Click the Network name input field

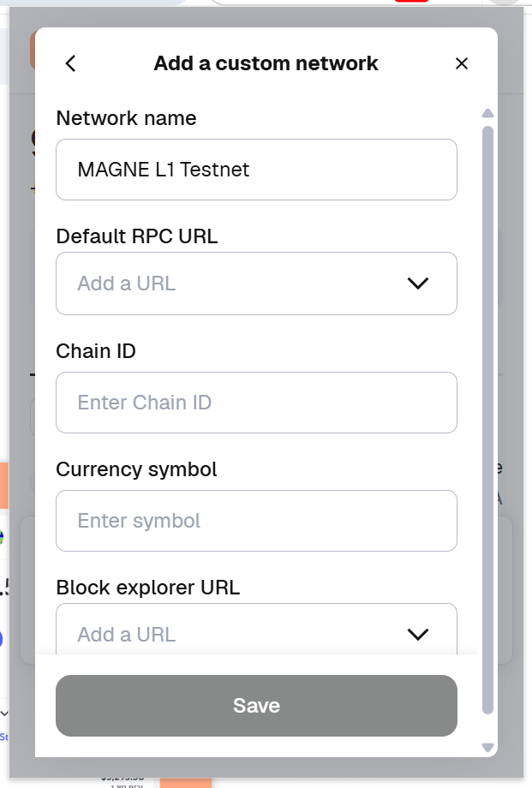click(x=256, y=170)
